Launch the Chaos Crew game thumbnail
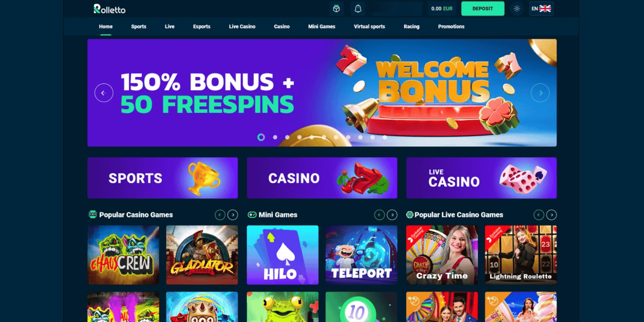The width and height of the screenshot is (644, 322). tap(123, 255)
